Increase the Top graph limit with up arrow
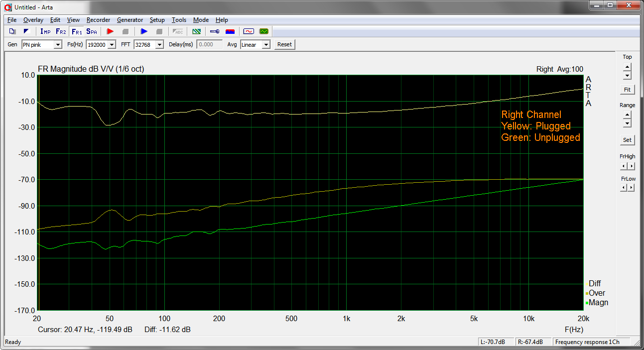Screen dimensions: 644x350 pyautogui.click(x=627, y=67)
